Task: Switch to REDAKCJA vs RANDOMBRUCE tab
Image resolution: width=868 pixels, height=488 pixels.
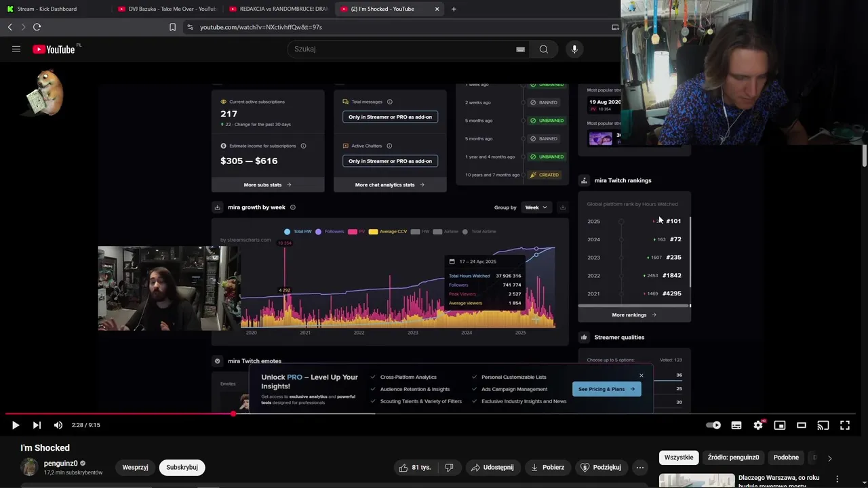Action: click(x=278, y=9)
